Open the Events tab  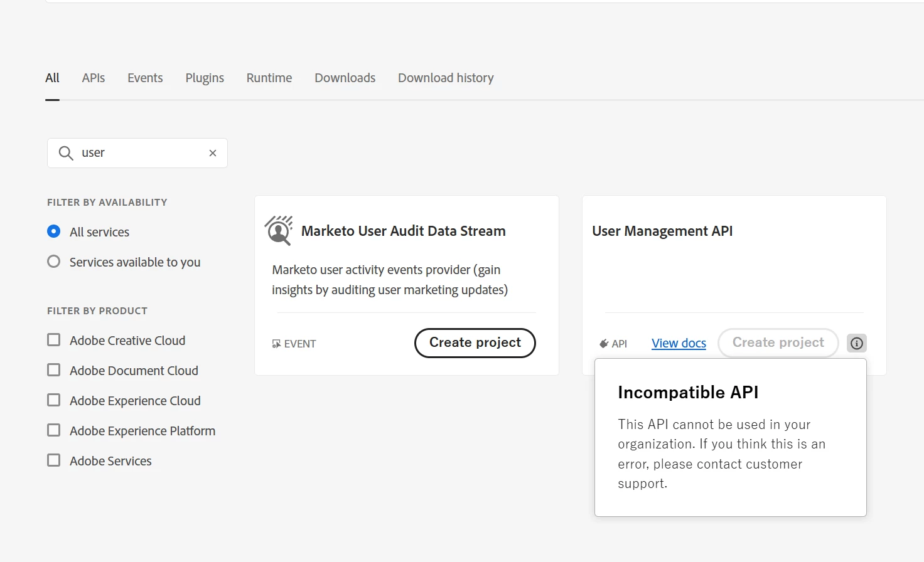[x=145, y=78]
